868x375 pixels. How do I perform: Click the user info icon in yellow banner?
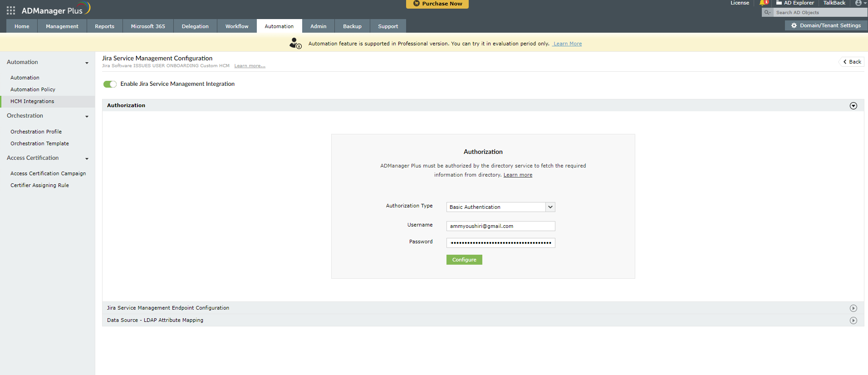coord(295,43)
